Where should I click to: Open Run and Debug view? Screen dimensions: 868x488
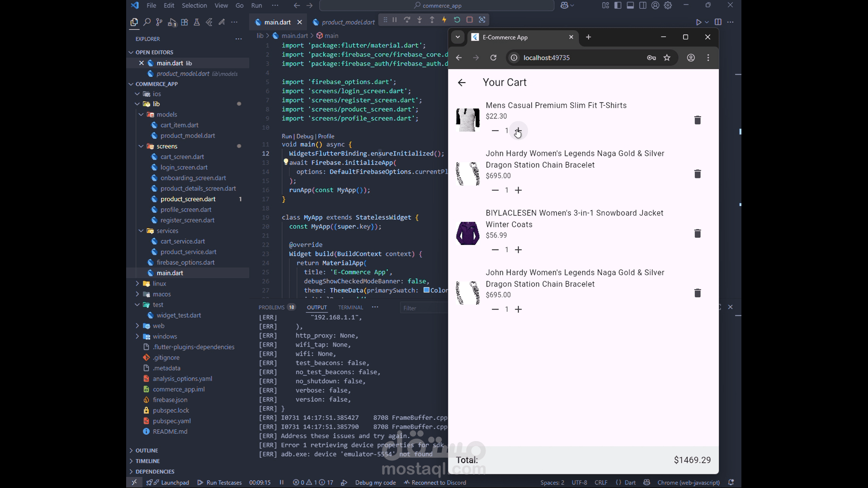pyautogui.click(x=172, y=22)
